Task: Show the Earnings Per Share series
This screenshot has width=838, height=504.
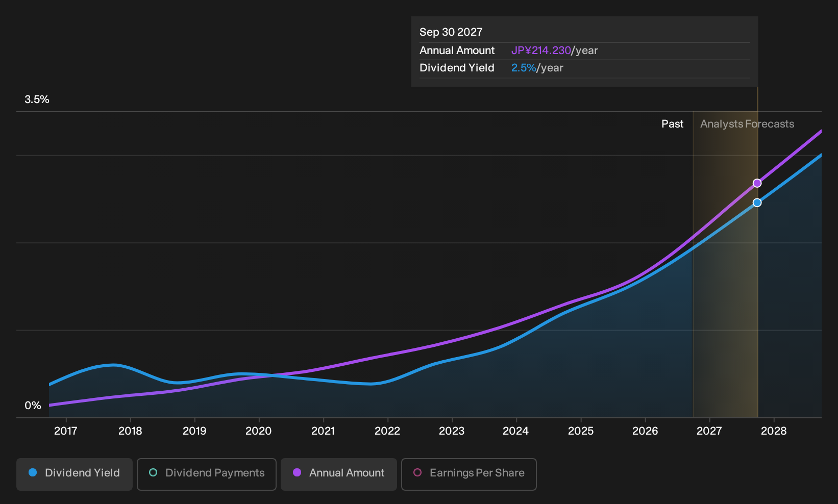Action: pyautogui.click(x=469, y=474)
